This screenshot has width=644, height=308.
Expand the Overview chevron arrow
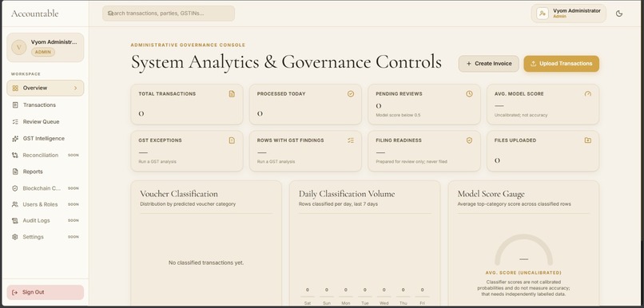[x=76, y=88]
